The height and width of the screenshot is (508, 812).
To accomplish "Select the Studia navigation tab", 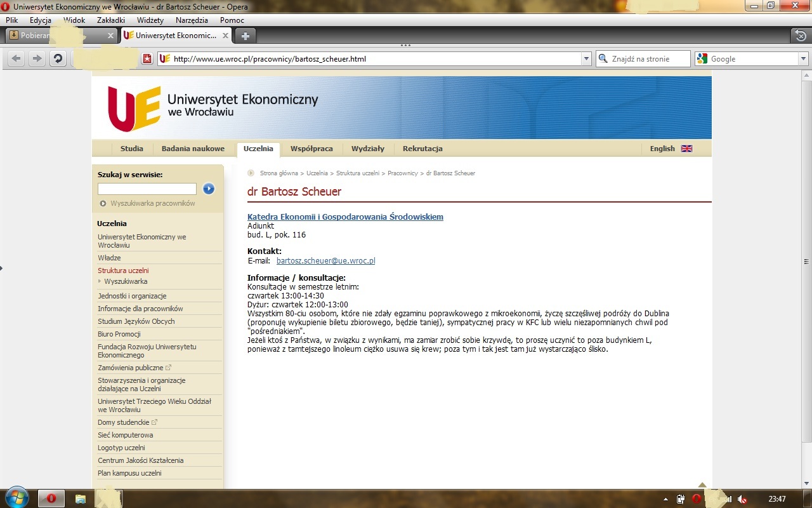I will pos(132,149).
